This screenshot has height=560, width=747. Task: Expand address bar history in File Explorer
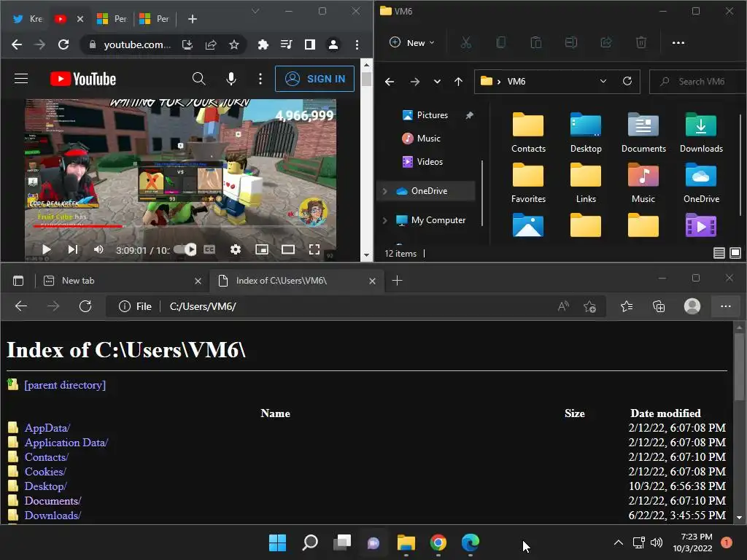[x=603, y=81]
